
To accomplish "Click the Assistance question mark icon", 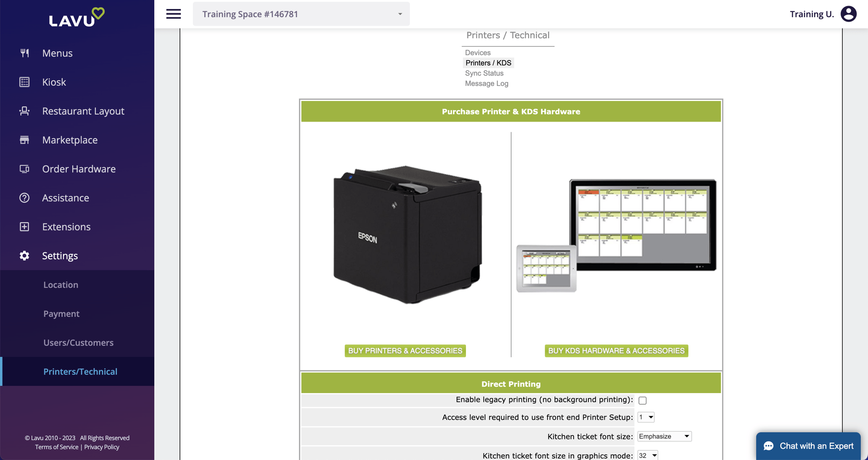I will click(x=24, y=198).
